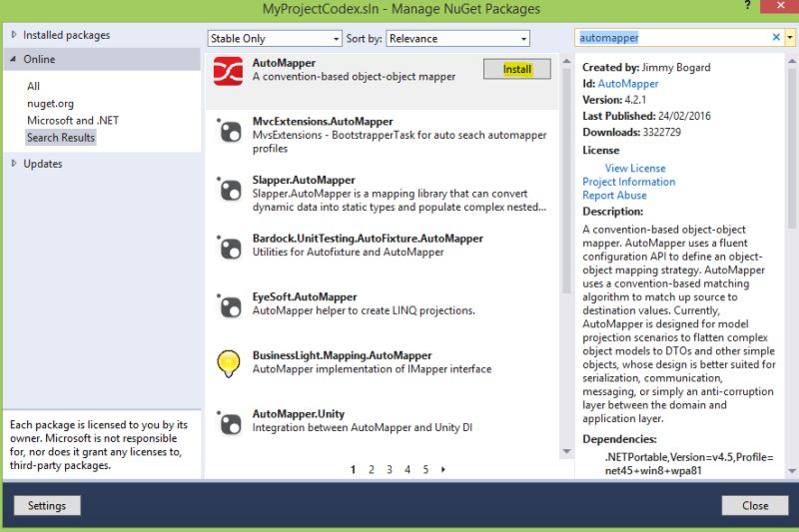Go to next results page arrow
Image resolution: width=799 pixels, height=532 pixels.
(442, 469)
